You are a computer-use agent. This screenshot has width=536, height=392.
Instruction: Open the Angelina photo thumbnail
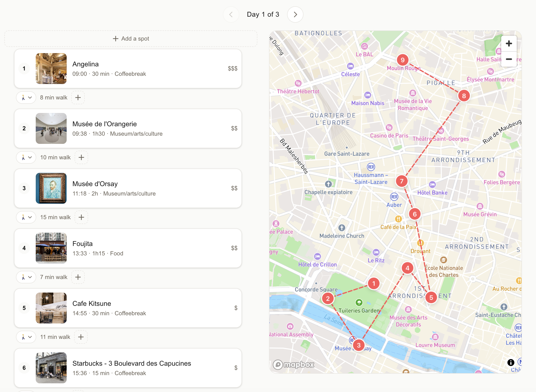[51, 69]
